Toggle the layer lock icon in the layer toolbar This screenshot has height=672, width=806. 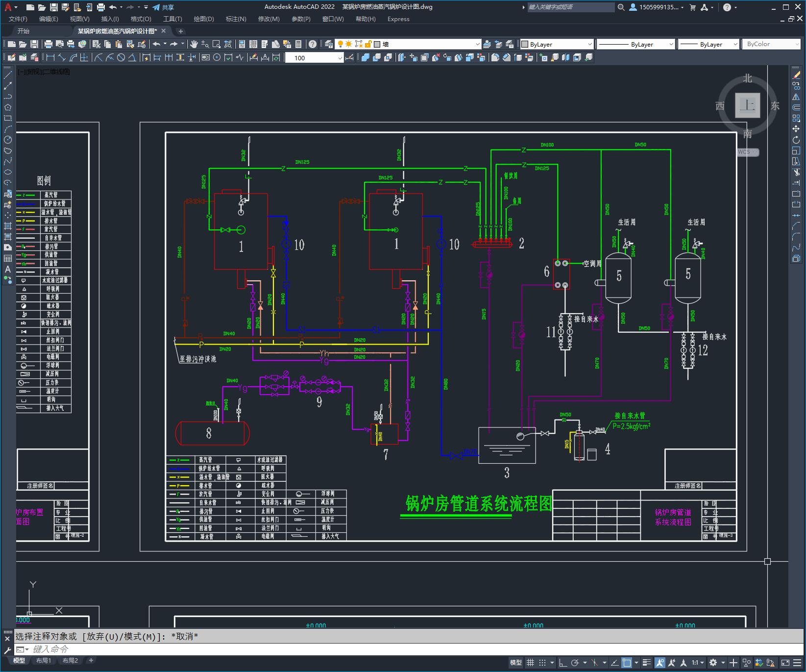pyautogui.click(x=368, y=44)
